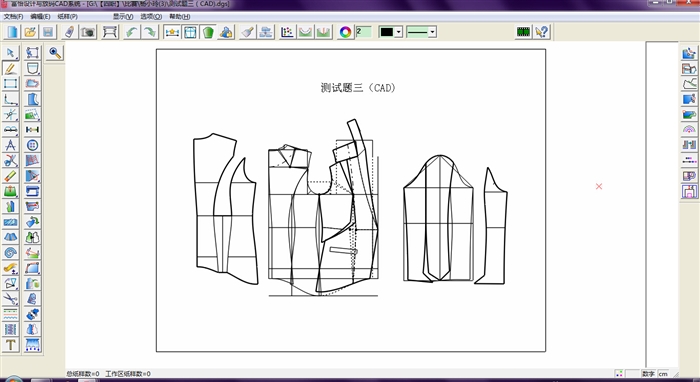The image size is (700, 382).
Task: Save the file with the floppy icon
Action: [x=48, y=32]
